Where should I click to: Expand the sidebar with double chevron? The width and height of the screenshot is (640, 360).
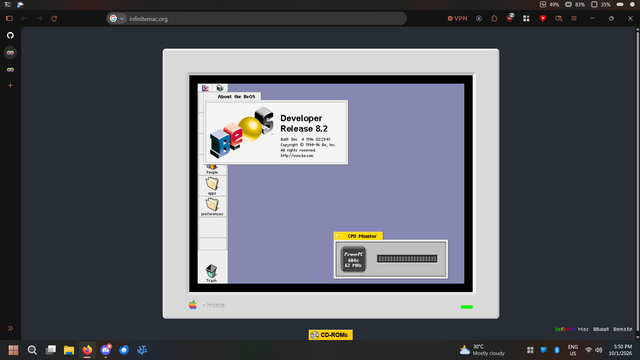tap(10, 328)
